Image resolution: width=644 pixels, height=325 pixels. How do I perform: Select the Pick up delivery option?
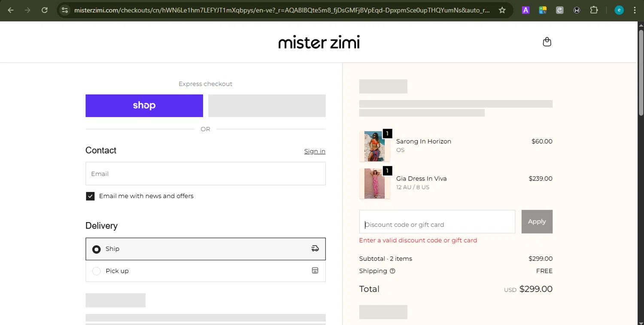point(206,271)
